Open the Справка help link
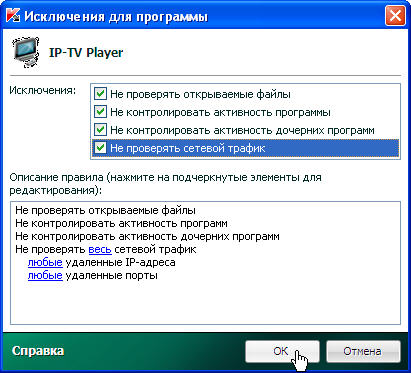 pyautogui.click(x=38, y=351)
